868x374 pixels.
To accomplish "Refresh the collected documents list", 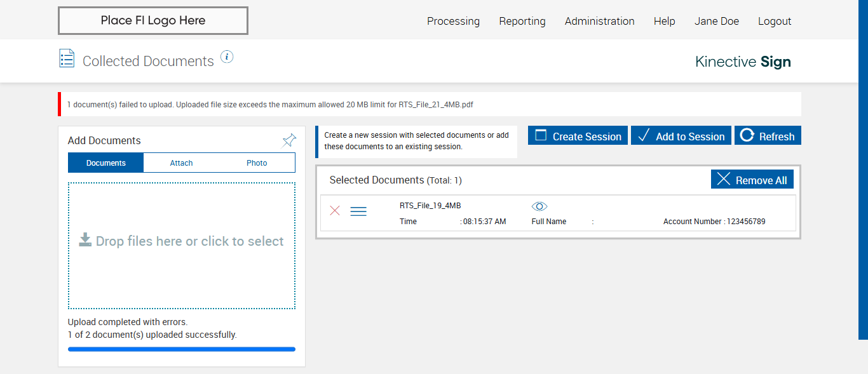I will tap(768, 136).
